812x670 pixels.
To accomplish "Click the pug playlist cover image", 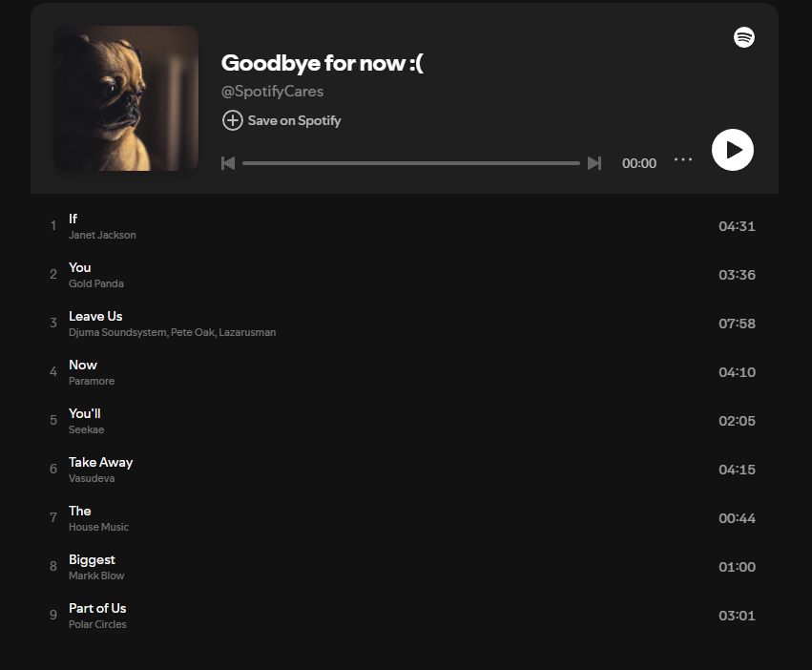I will pos(126,98).
